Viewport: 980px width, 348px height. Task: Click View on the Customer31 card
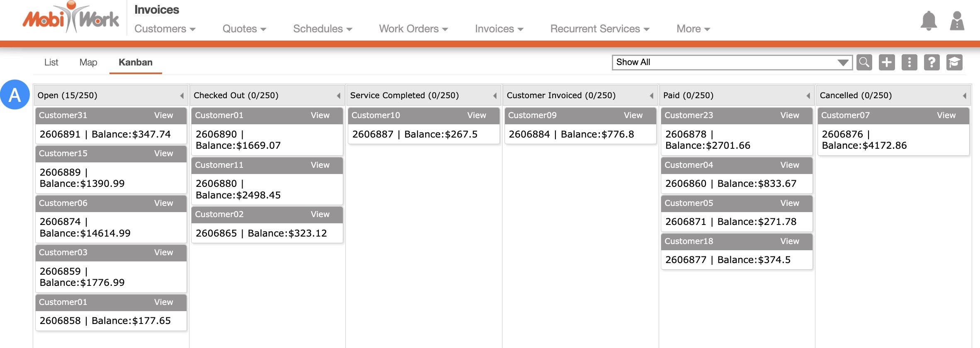coord(163,116)
